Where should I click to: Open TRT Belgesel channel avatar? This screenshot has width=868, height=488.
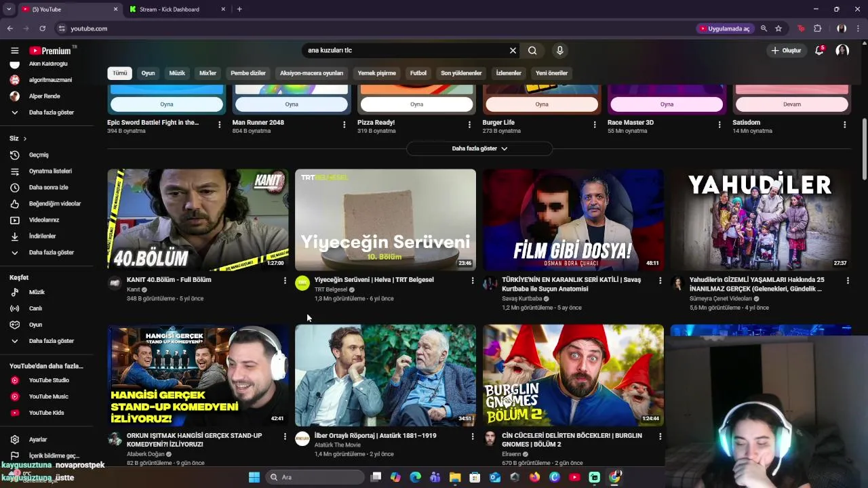(x=302, y=283)
